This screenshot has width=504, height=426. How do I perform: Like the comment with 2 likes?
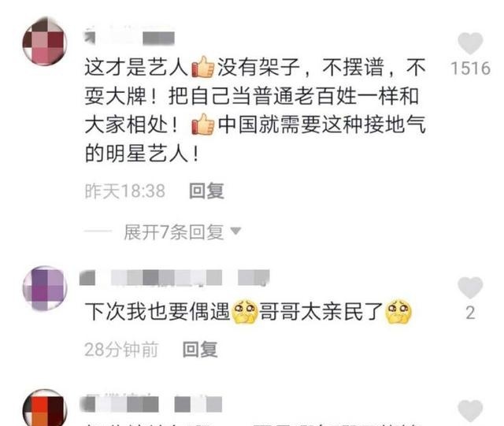pos(470,287)
